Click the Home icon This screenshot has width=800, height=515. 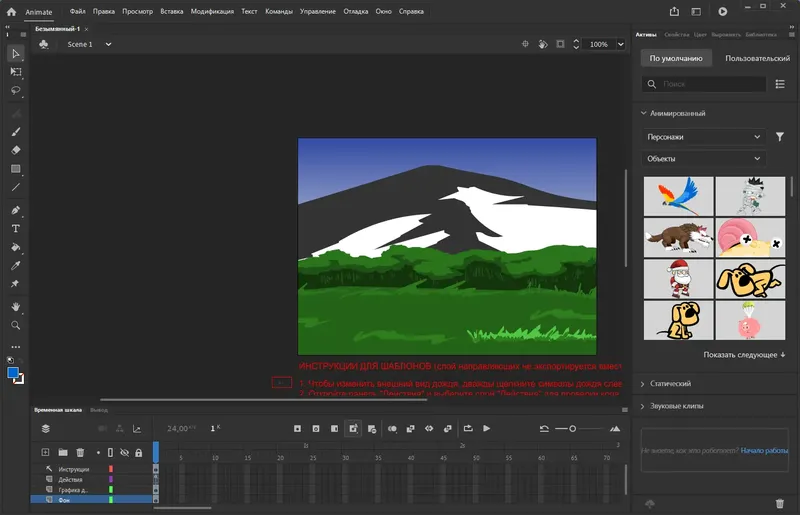11,11
